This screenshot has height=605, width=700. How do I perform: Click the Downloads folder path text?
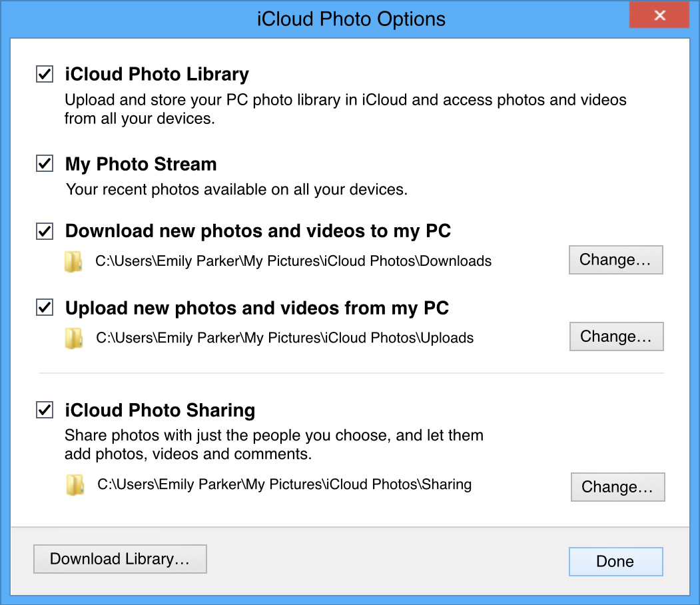(x=293, y=261)
